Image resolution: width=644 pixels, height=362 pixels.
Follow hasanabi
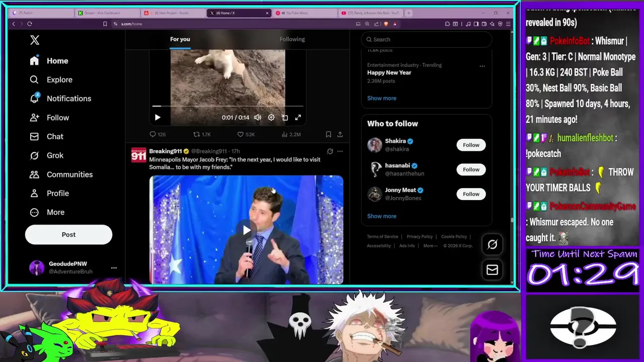click(x=471, y=169)
